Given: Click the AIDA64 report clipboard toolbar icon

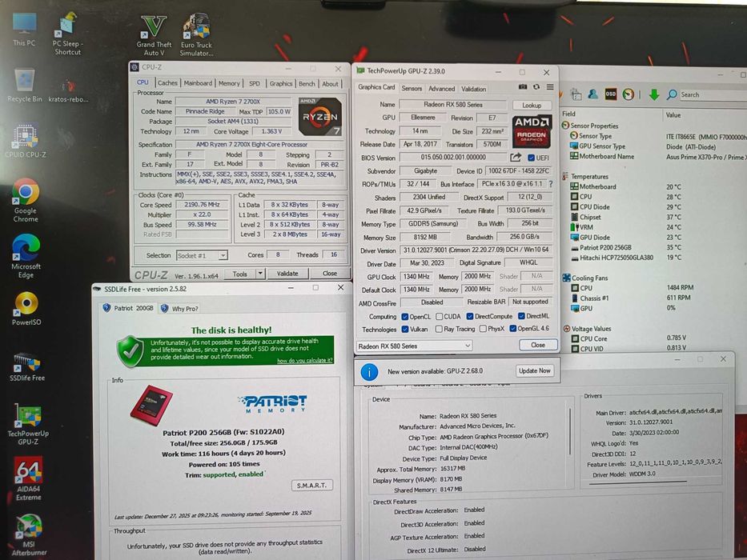Looking at the screenshot, I should [576, 94].
